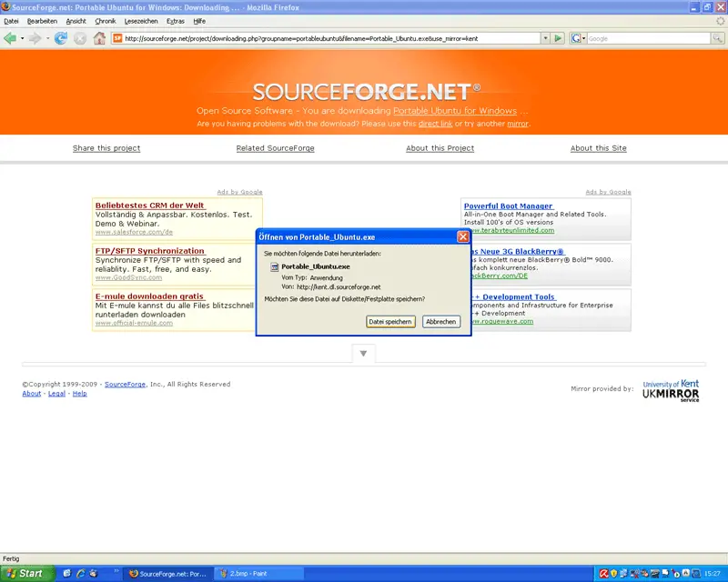728x582 pixels.
Task: Click the University of Kent UK Mirror logo
Action: click(x=671, y=391)
